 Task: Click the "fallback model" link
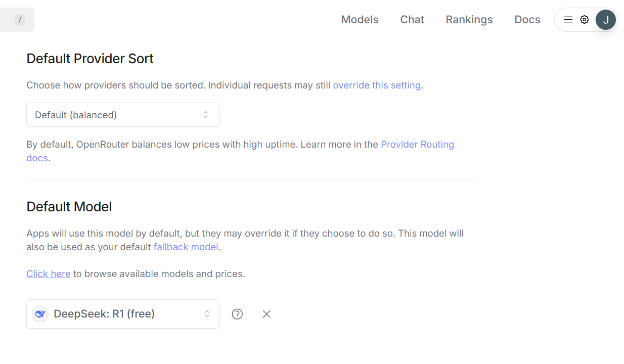click(186, 247)
